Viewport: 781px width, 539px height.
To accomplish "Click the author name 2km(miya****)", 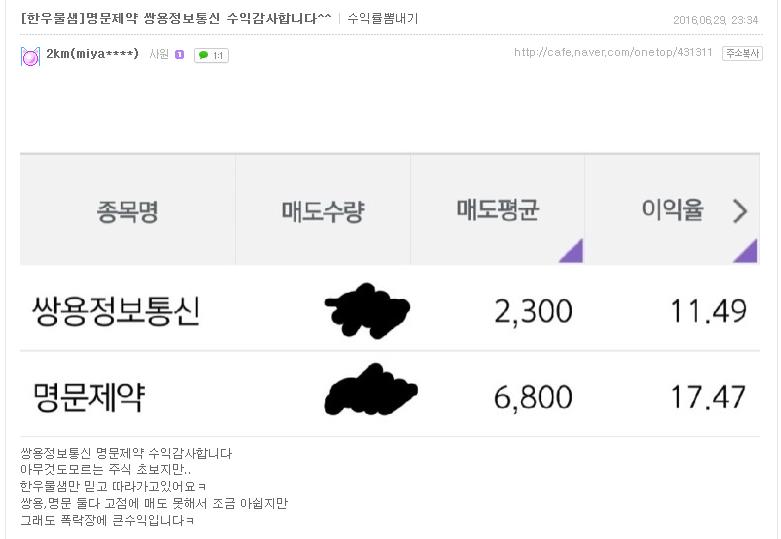I will pos(93,54).
